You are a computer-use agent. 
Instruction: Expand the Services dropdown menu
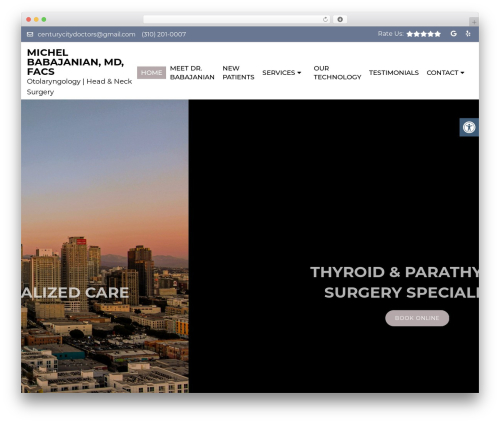(x=282, y=73)
